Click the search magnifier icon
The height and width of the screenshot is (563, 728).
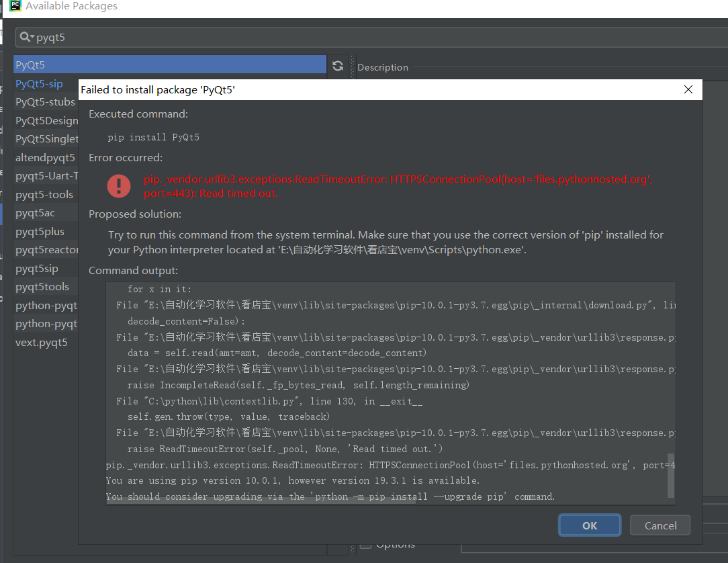[x=26, y=37]
